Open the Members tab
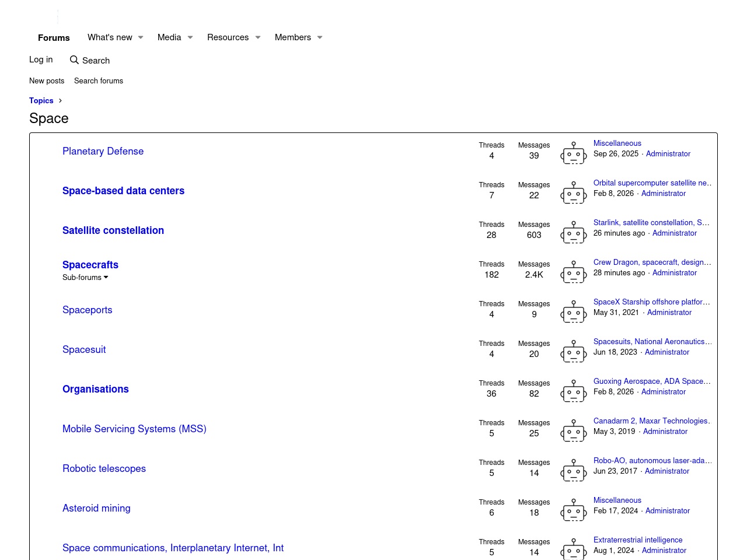This screenshot has width=747, height=560. [293, 37]
